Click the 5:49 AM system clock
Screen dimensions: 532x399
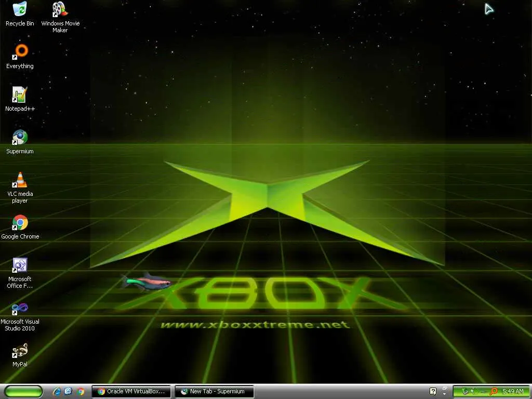pos(513,392)
